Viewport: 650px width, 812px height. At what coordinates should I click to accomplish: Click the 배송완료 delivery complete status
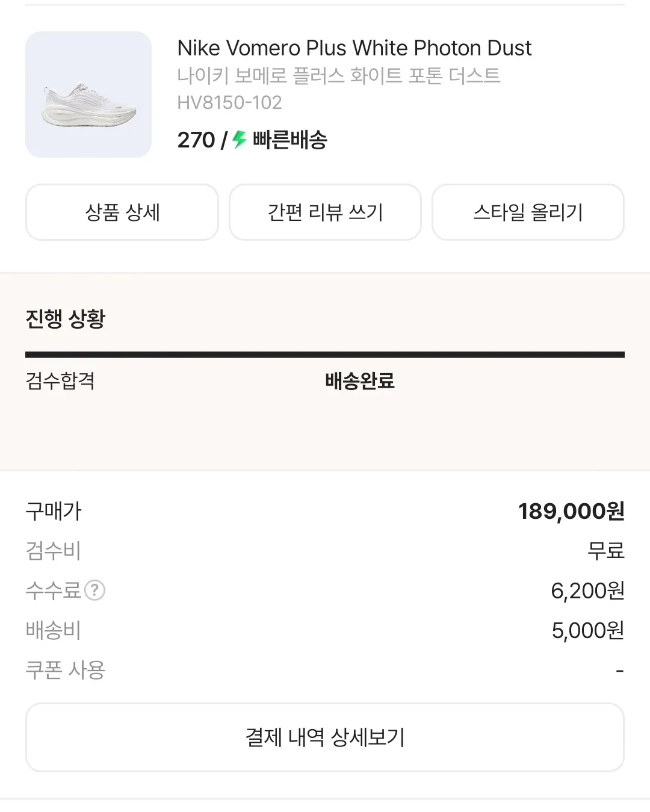point(359,381)
